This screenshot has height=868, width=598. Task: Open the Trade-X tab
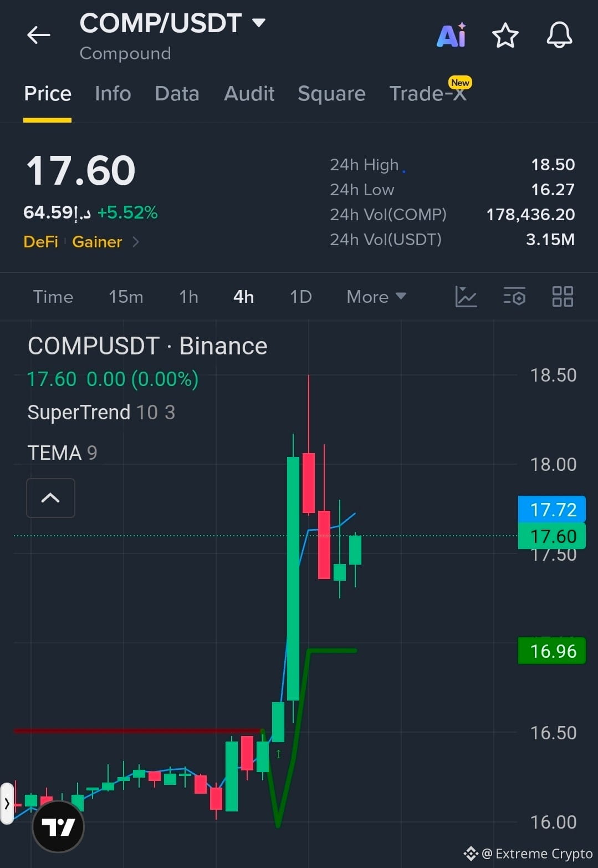428,94
